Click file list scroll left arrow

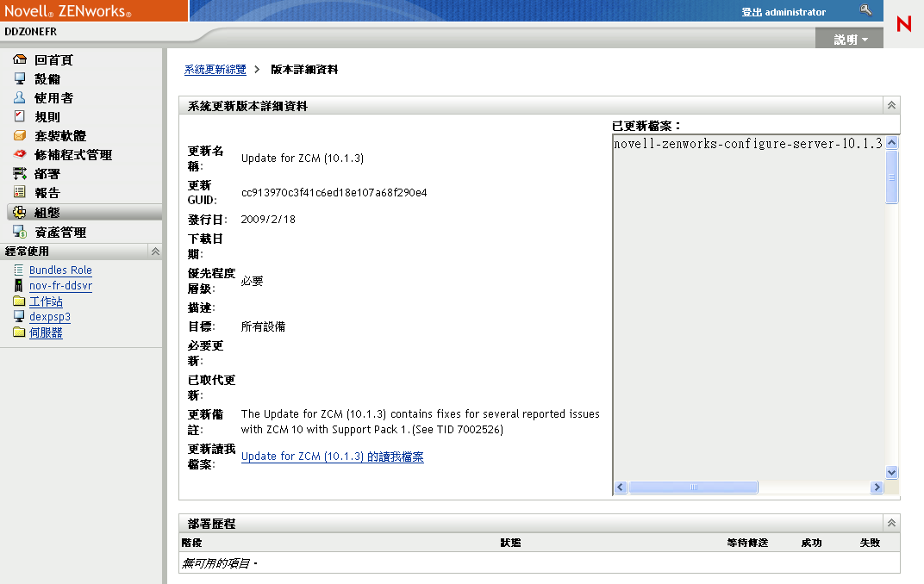620,487
